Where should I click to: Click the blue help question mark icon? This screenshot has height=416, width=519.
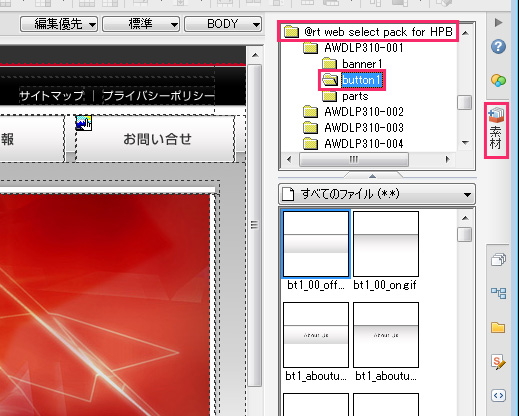pyautogui.click(x=498, y=47)
